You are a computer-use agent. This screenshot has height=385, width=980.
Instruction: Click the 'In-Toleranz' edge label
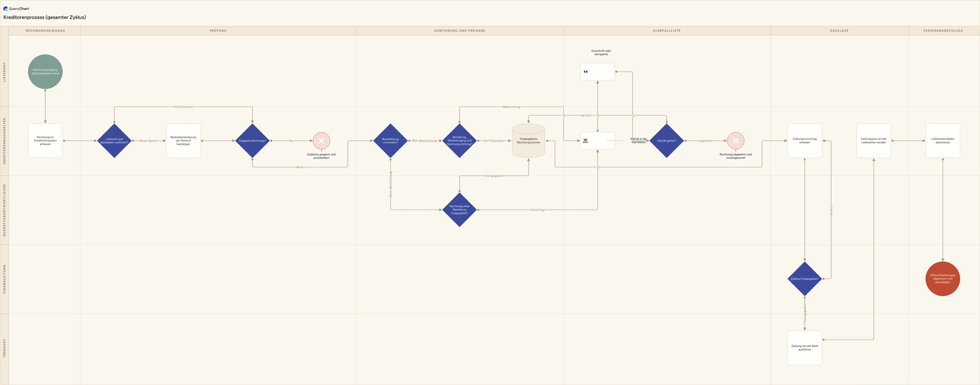click(494, 141)
